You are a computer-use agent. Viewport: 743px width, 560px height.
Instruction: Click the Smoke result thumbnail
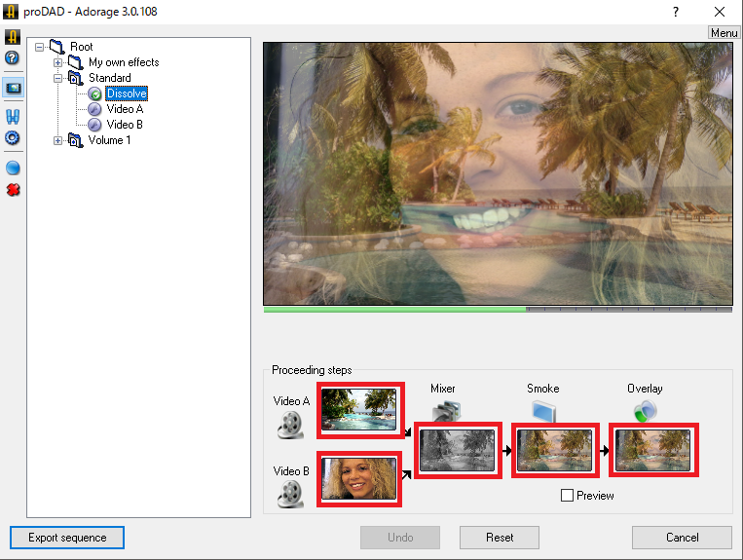555,451
